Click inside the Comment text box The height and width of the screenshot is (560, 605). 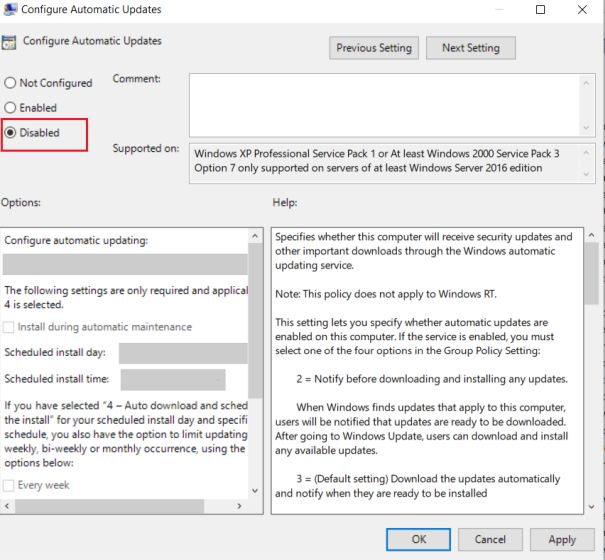(x=384, y=105)
